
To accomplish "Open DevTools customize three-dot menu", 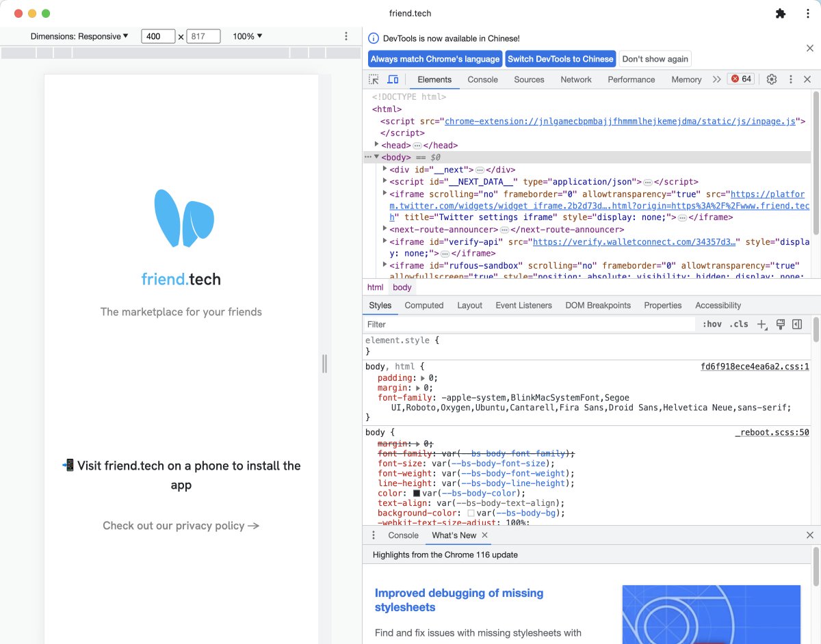I will (x=791, y=79).
